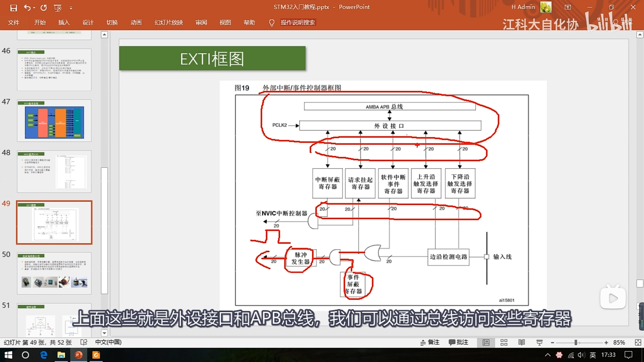Viewport: 644px width, 362px height.
Task: Open the 插入 ribbon tab
Action: tap(64, 23)
